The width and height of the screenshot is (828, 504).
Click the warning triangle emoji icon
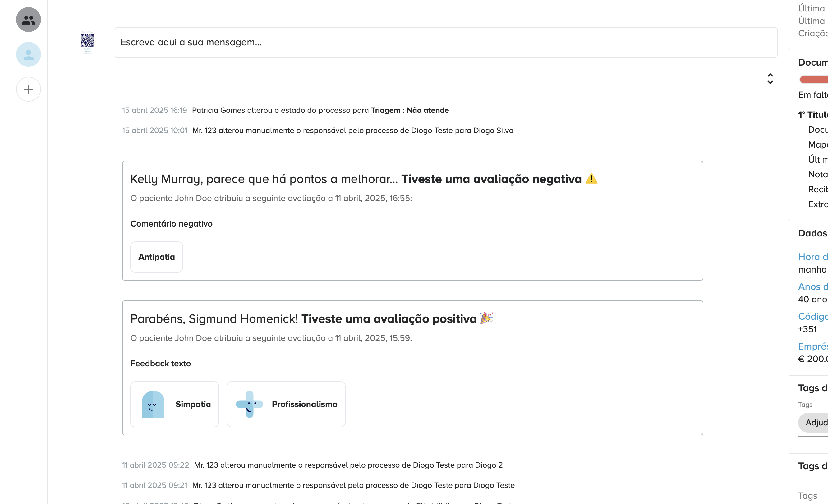[591, 179]
